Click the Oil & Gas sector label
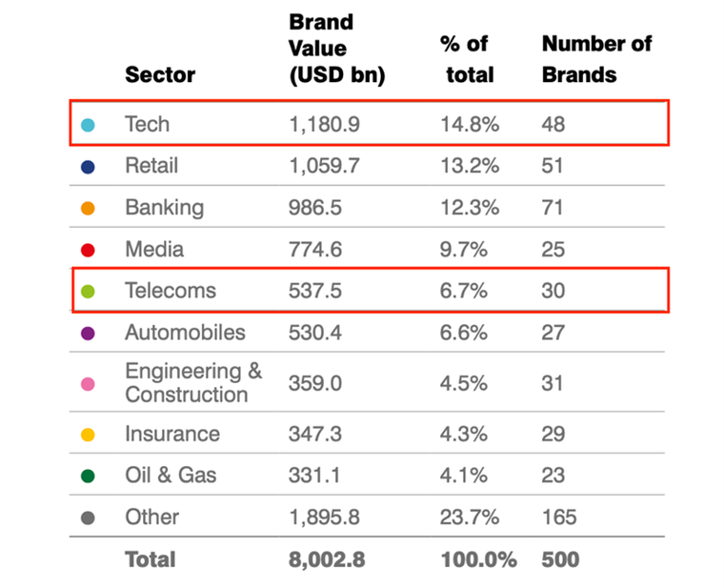The height and width of the screenshot is (588, 724). pos(171,475)
